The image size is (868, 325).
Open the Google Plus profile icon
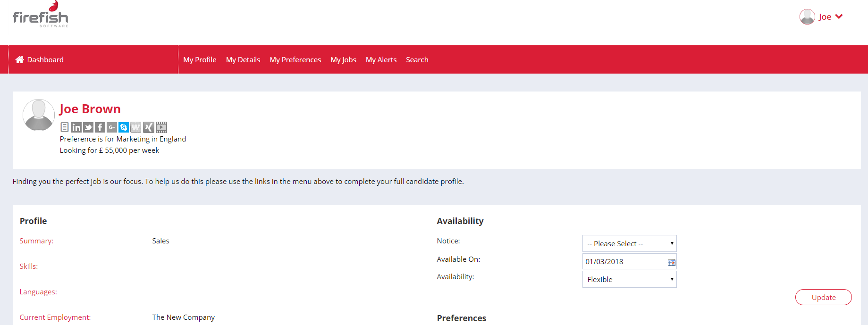point(112,127)
